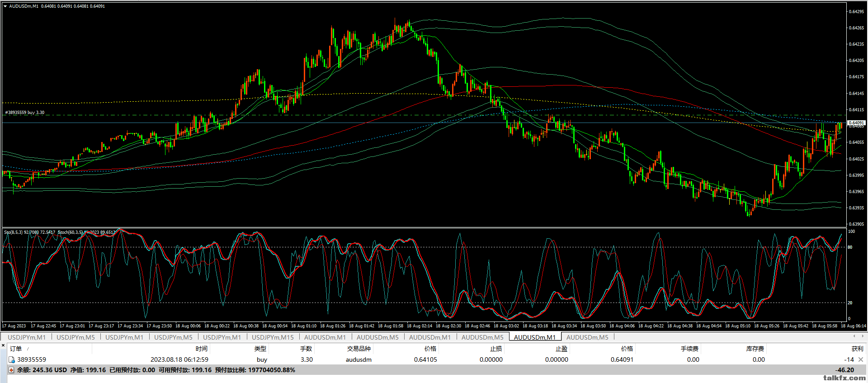Close the order 38935559 with its X button
This screenshot has height=383, width=868.
pyautogui.click(x=860, y=359)
